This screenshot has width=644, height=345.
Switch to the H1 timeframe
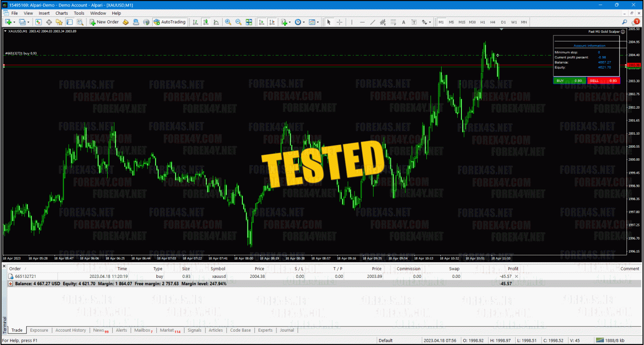click(x=483, y=22)
